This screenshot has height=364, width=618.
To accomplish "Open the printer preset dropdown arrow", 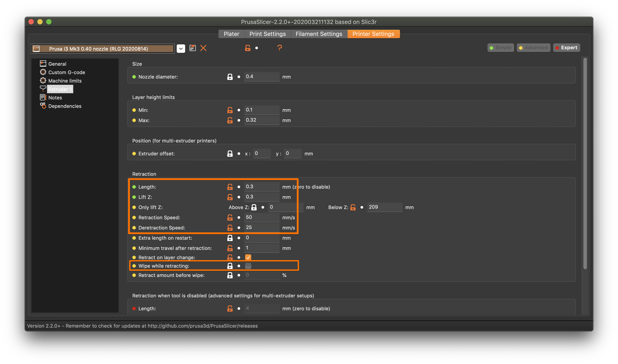I will click(181, 49).
